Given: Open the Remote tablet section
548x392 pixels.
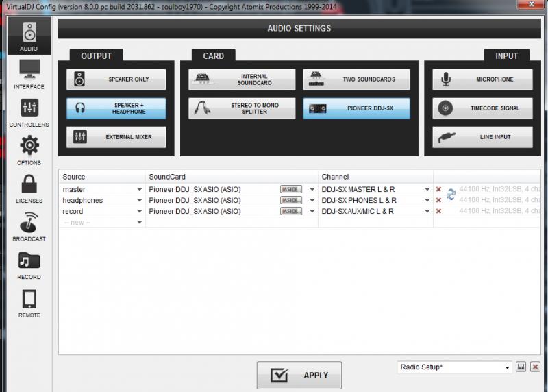Looking at the screenshot, I should click(29, 304).
